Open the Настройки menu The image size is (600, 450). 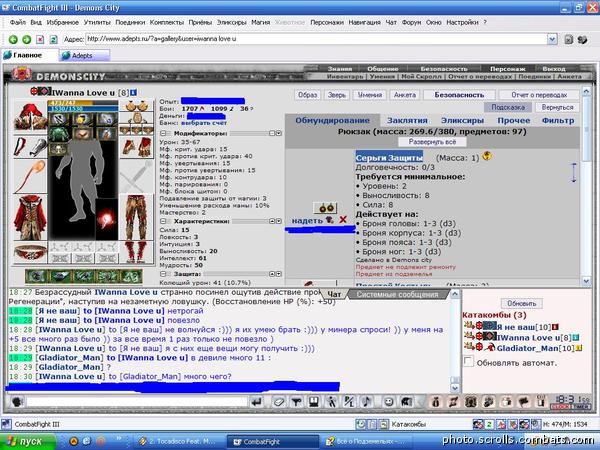(462, 23)
